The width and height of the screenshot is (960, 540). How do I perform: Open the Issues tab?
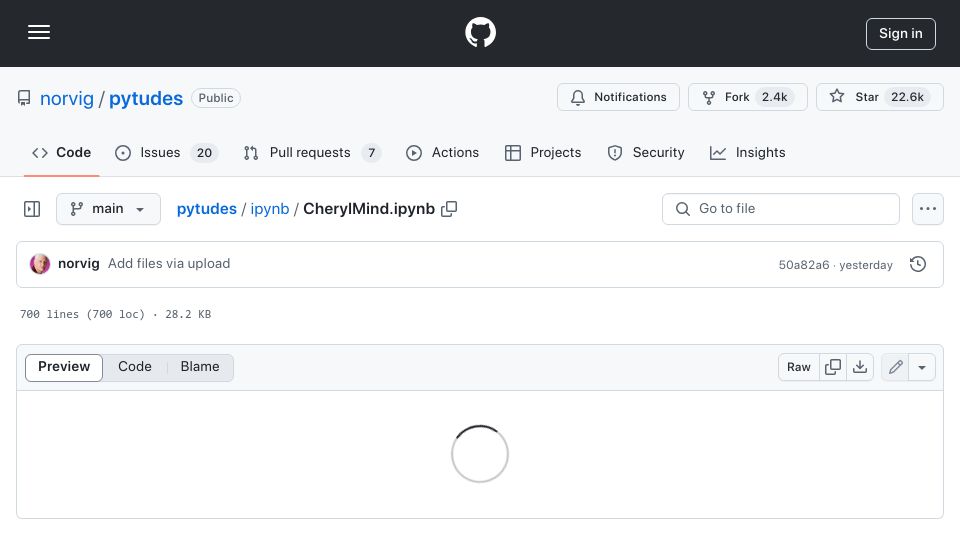click(166, 152)
